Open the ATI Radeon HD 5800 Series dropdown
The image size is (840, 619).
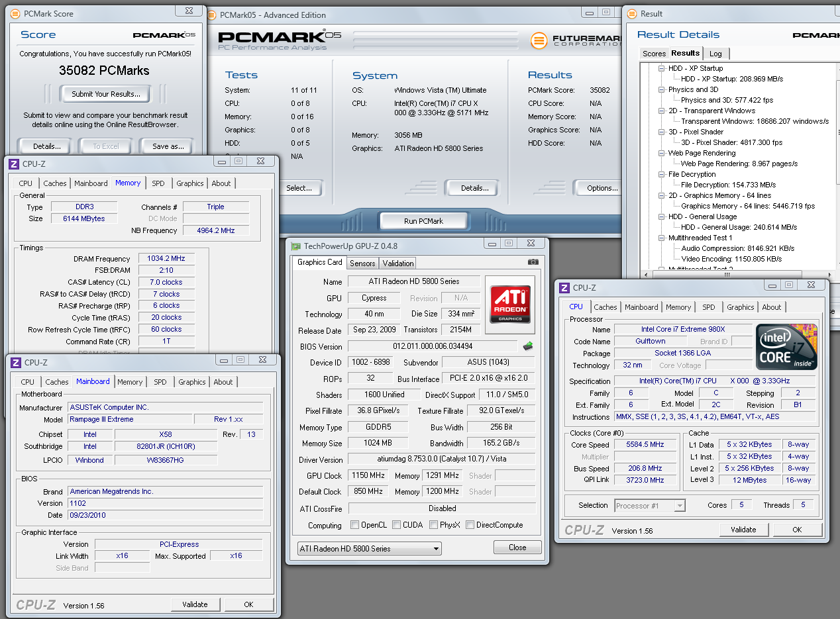[370, 548]
